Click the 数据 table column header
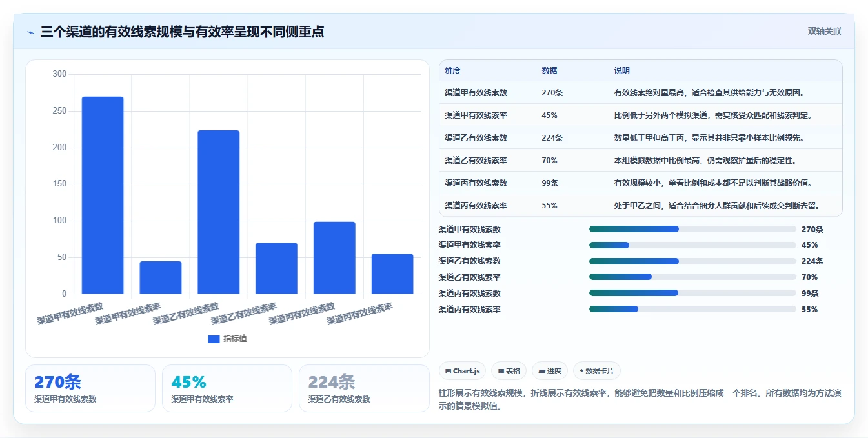Screen dimensions: 868x438 click(x=550, y=71)
